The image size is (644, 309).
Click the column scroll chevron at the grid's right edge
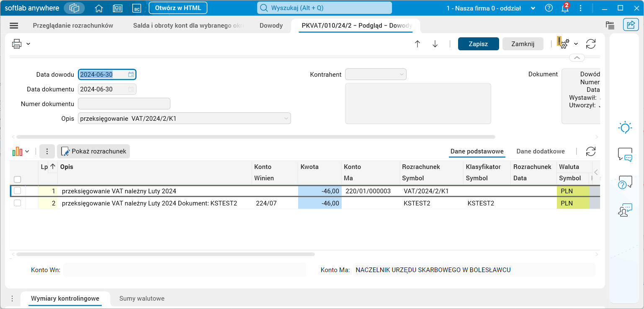(x=596, y=172)
